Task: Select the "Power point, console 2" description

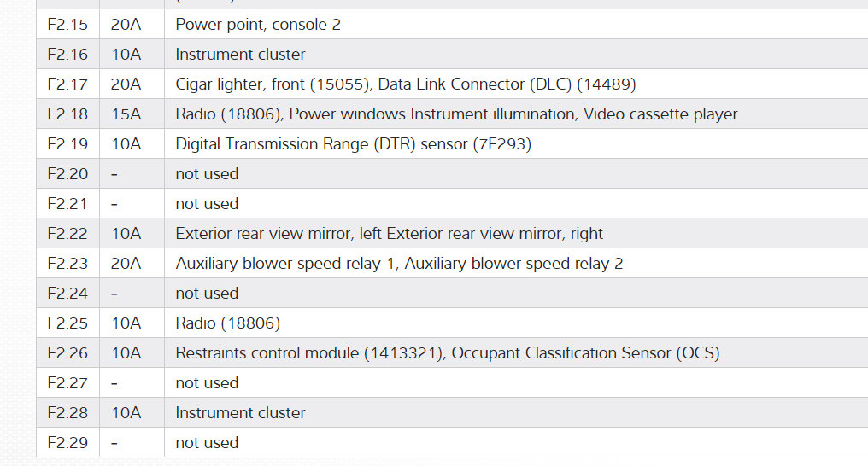Action: pos(258,25)
